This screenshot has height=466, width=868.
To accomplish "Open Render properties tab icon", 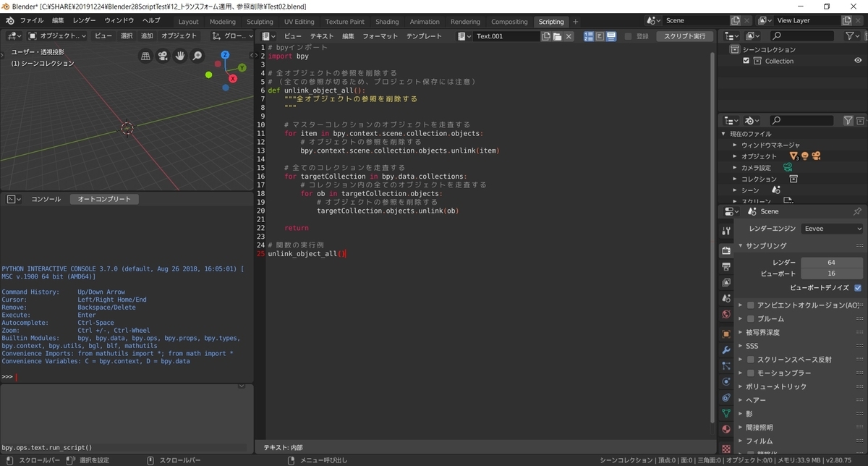I will click(726, 250).
